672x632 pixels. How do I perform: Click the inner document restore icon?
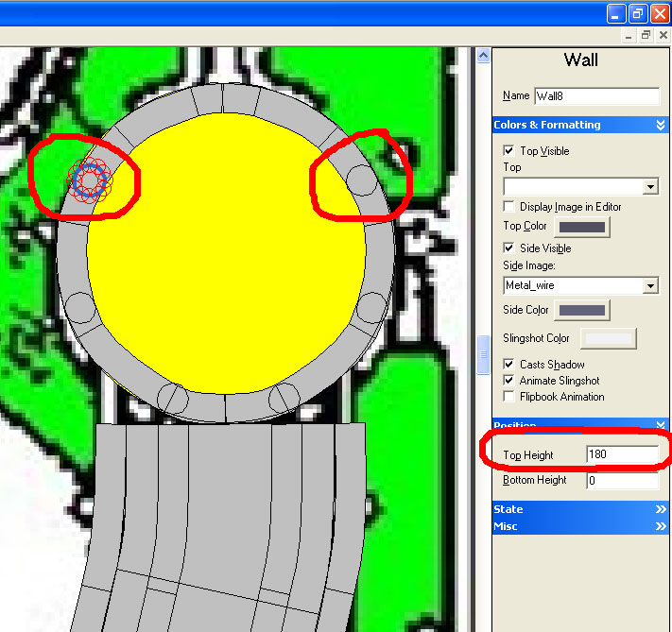point(646,35)
